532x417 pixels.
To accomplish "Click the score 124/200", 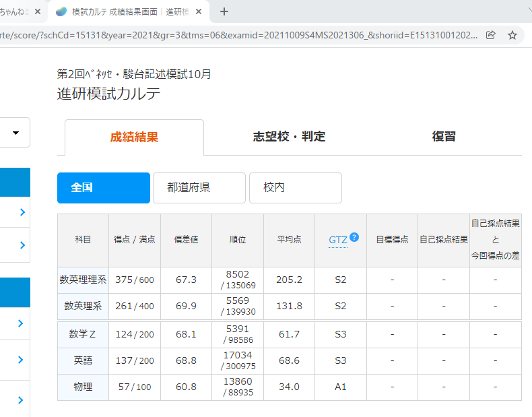I will (135, 335).
